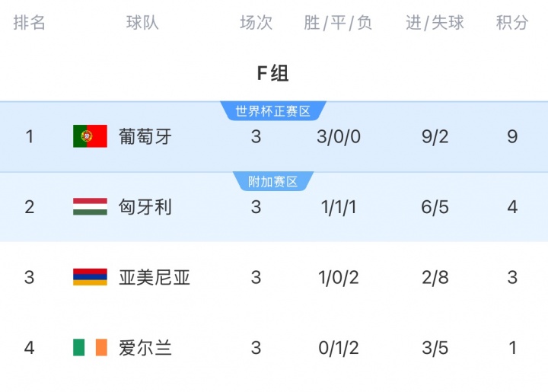Click the Portugal flag icon
The width and height of the screenshot is (548, 392).
[90, 136]
